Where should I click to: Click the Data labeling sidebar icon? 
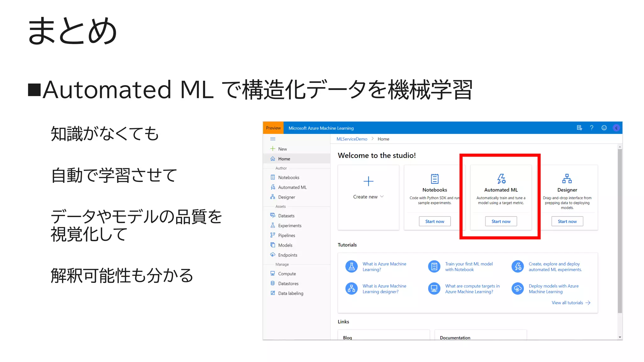coord(273,293)
